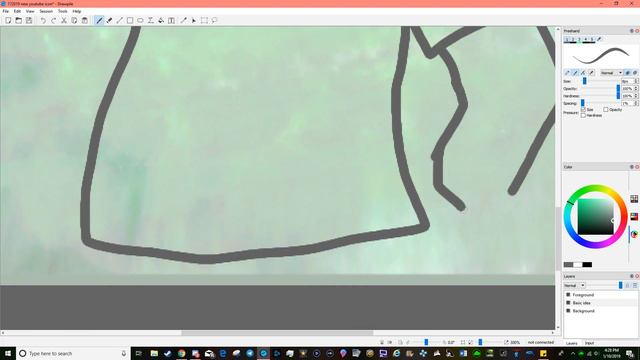Choose watercolor brush mode
The width and height of the screenshot is (640, 360).
(x=584, y=73)
